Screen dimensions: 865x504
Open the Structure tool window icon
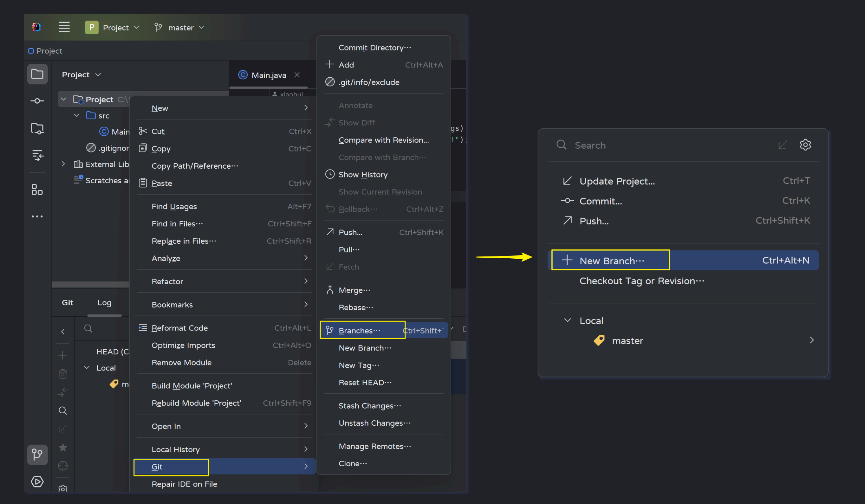click(37, 189)
